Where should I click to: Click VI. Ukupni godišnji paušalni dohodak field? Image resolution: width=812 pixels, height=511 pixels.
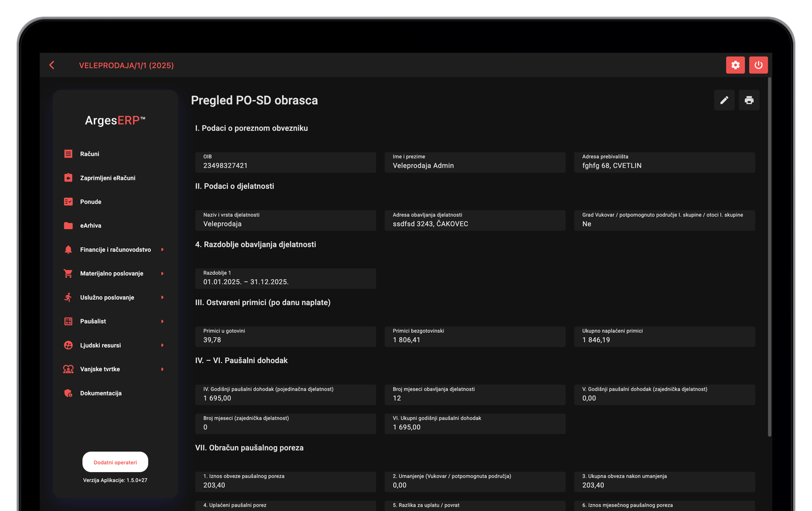475,424
